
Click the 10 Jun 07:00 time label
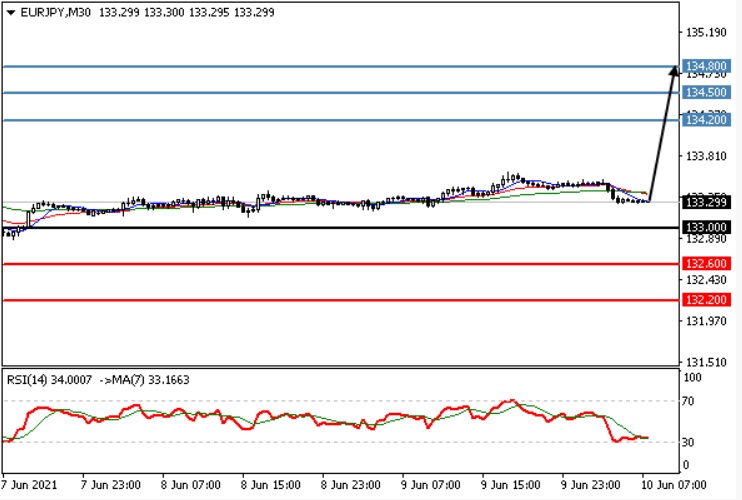click(673, 485)
